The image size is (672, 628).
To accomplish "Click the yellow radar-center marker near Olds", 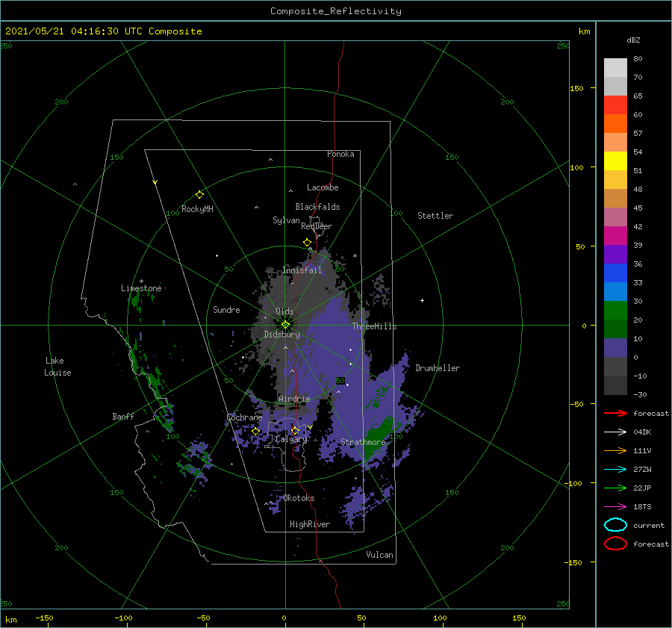I will [285, 325].
